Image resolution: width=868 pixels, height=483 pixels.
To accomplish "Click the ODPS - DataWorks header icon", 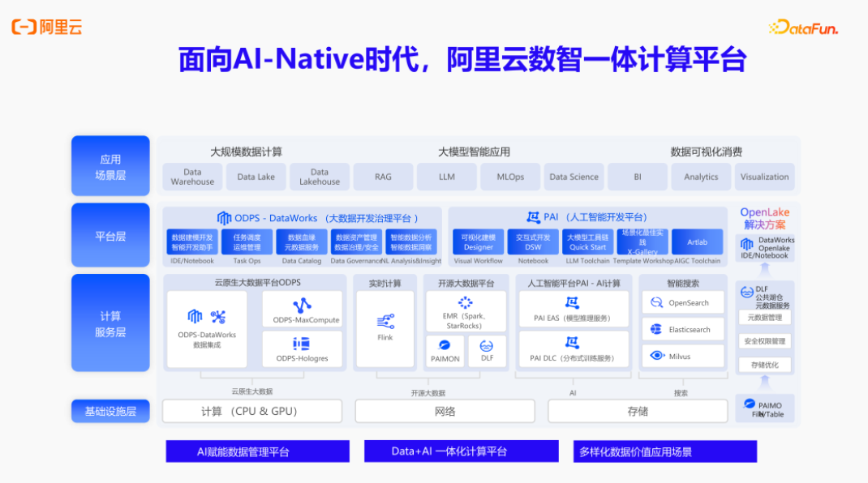I will tap(224, 218).
